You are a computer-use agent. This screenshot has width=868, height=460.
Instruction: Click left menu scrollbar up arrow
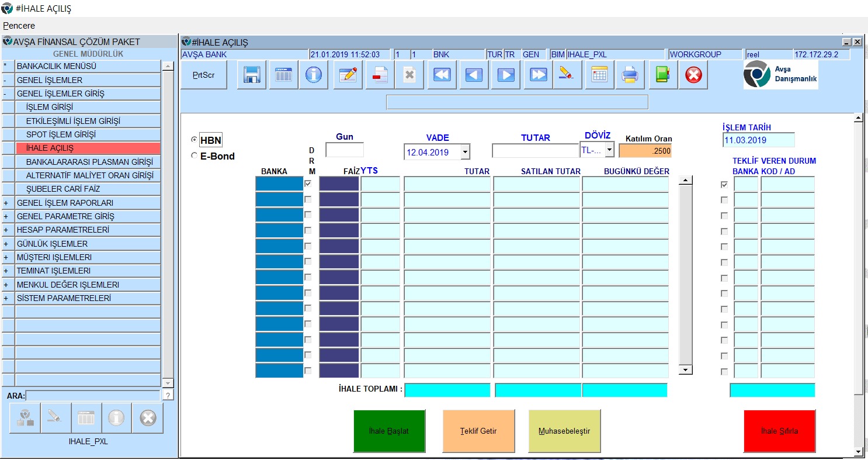(x=168, y=66)
